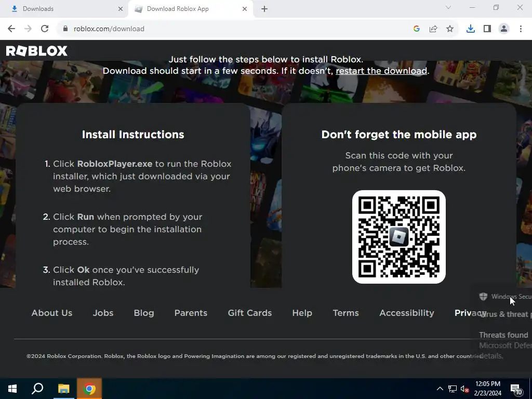532x399 pixels.
Task: Open Windows taskbar search
Action: [x=37, y=389]
